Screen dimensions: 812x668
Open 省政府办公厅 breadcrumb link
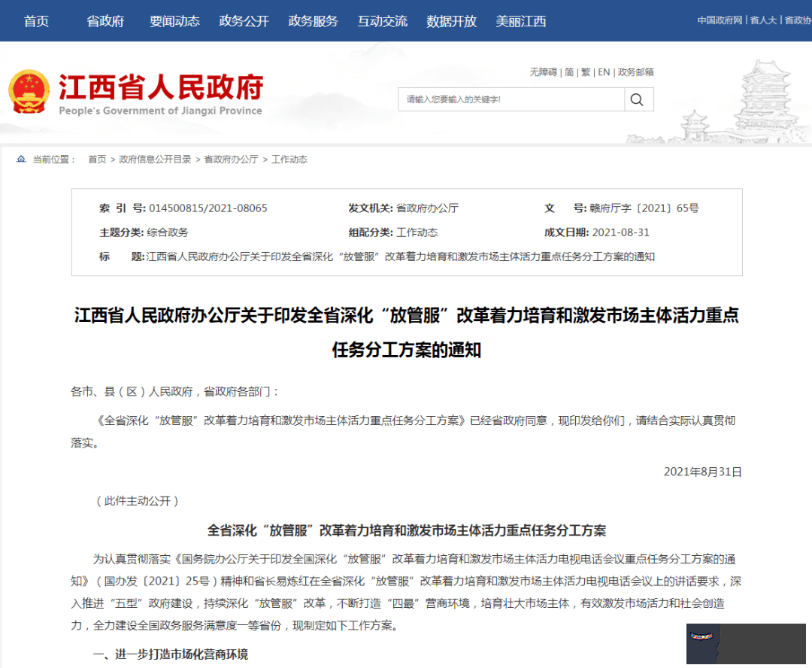[x=231, y=159]
